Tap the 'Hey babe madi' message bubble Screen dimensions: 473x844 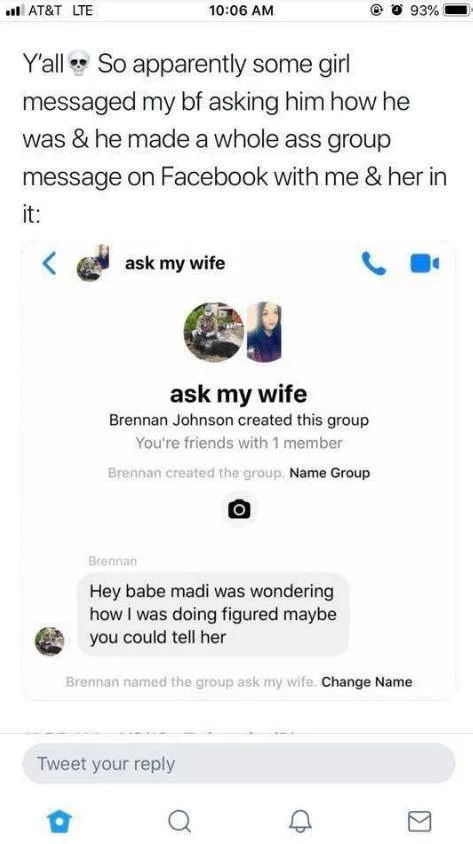click(x=214, y=614)
